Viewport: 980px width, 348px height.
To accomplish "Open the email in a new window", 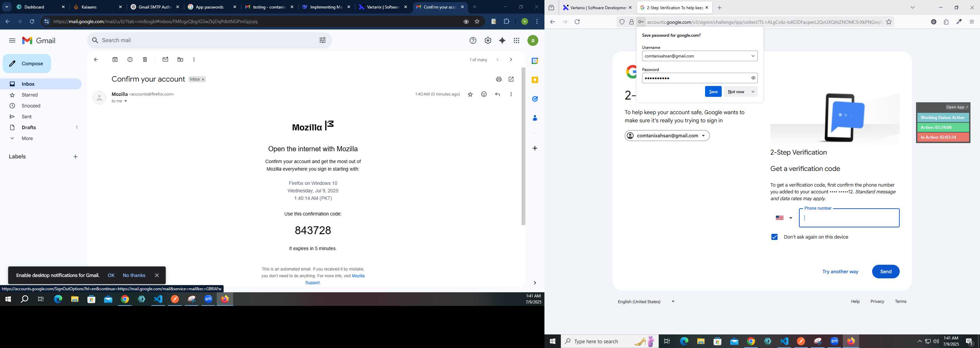I will click(x=511, y=79).
